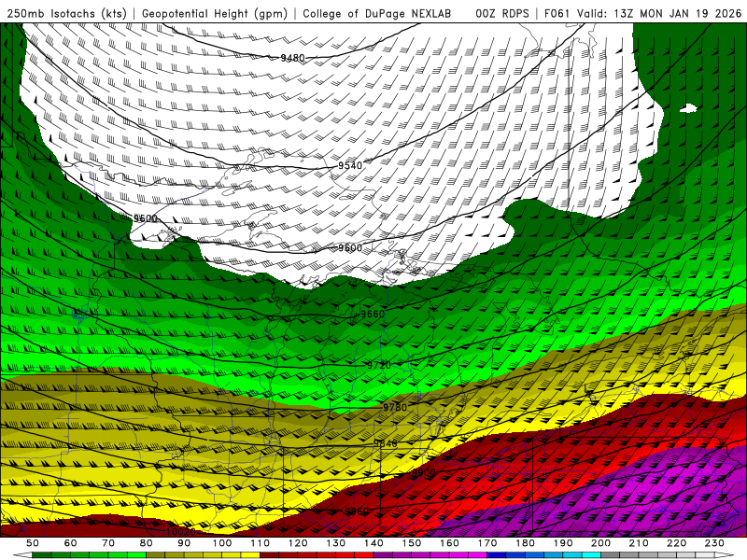Click the 140 knot scale label
Image resolution: width=747 pixels, height=560 pixels.
click(373, 543)
